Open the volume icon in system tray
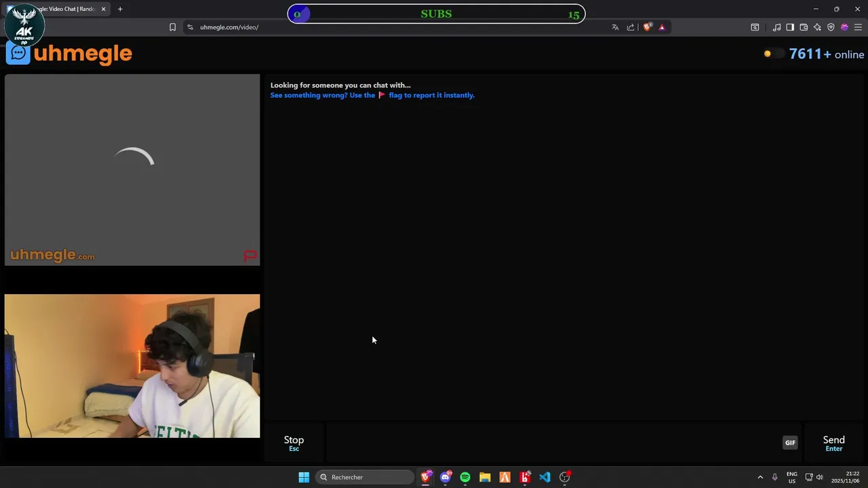Screen dimensions: 868x488 [820, 477]
